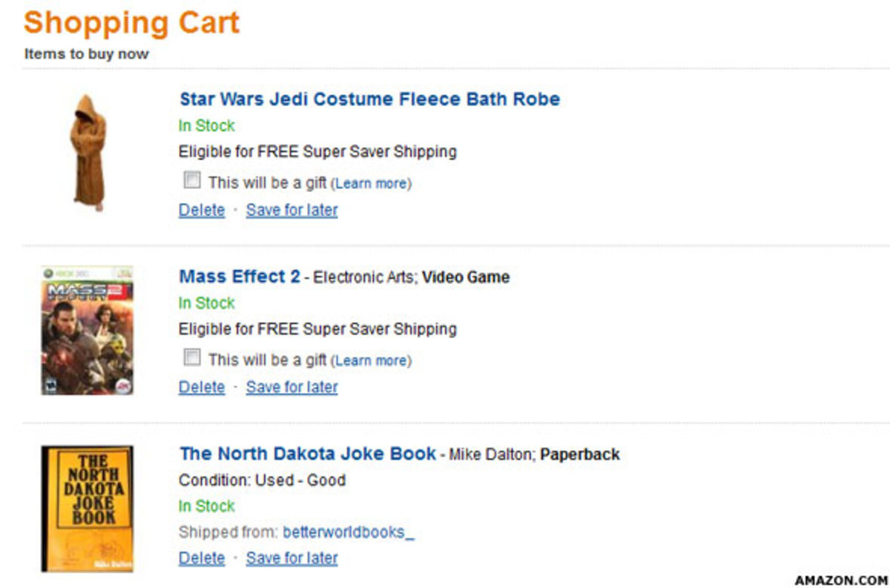Click the Mass Effect 2 cover art
890x588 pixels.
[x=88, y=331]
